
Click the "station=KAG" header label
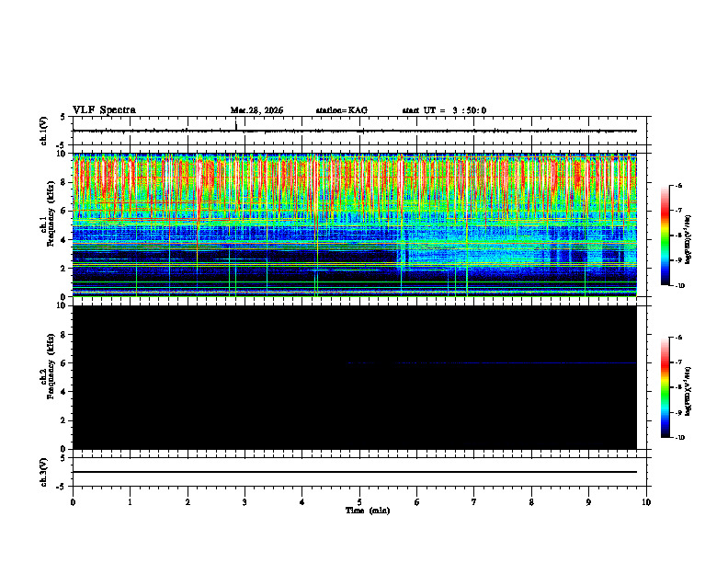(342, 110)
